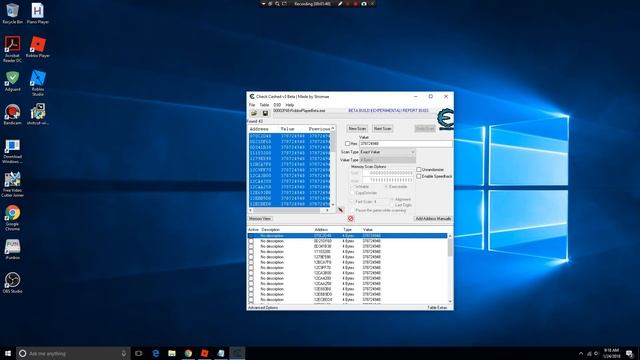Image resolution: width=640 pixels, height=360 pixels.
Task: Activate the checkbox for address 0E01DF60
Action: [251, 241]
